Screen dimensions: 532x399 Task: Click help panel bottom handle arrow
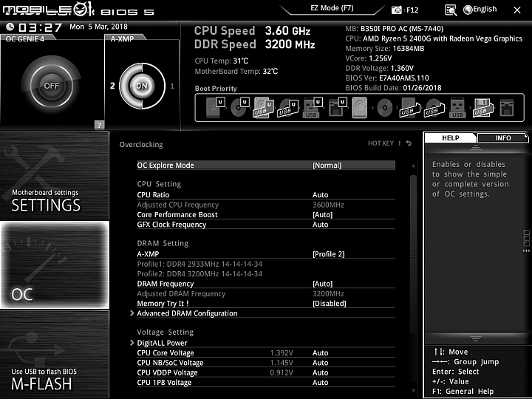point(476,338)
